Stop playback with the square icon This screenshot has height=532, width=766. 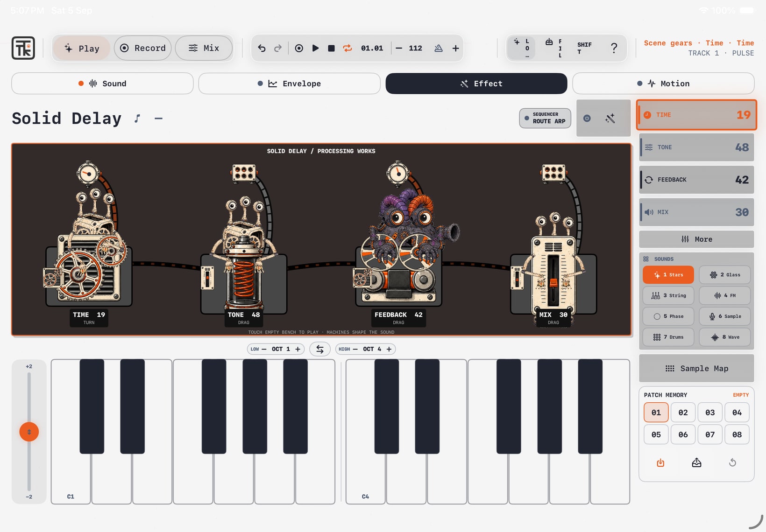coord(331,48)
